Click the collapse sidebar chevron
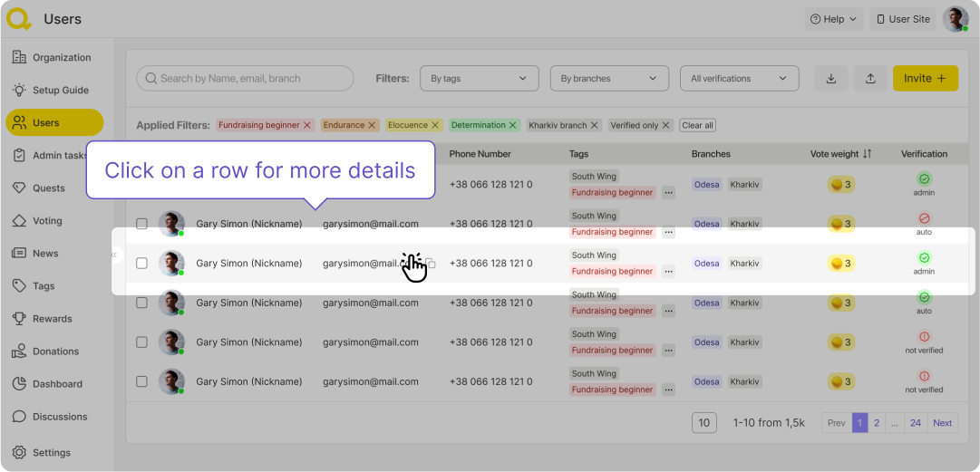 point(114,255)
